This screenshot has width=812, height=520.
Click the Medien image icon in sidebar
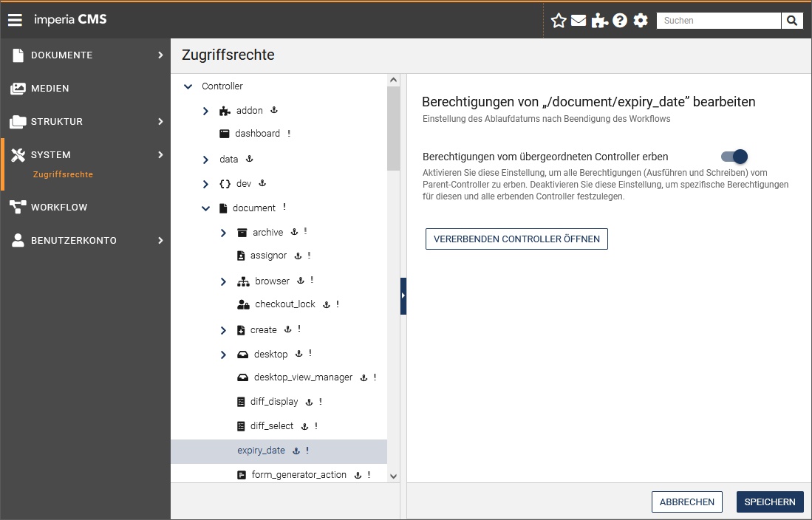click(x=18, y=89)
